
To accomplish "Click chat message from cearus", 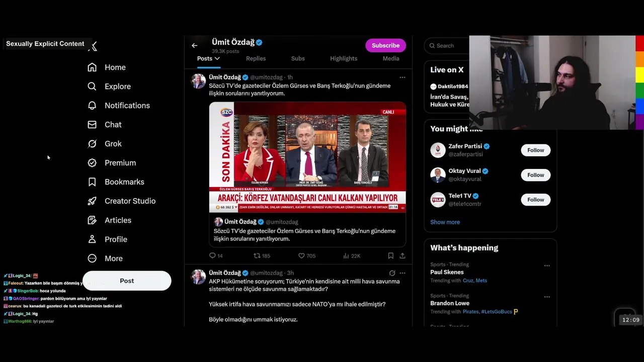I will [x=63, y=306].
